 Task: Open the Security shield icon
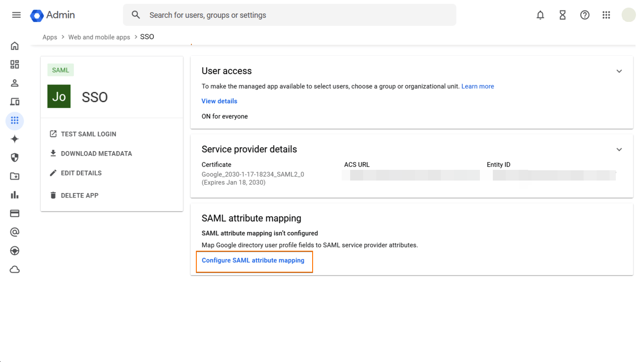[15, 157]
